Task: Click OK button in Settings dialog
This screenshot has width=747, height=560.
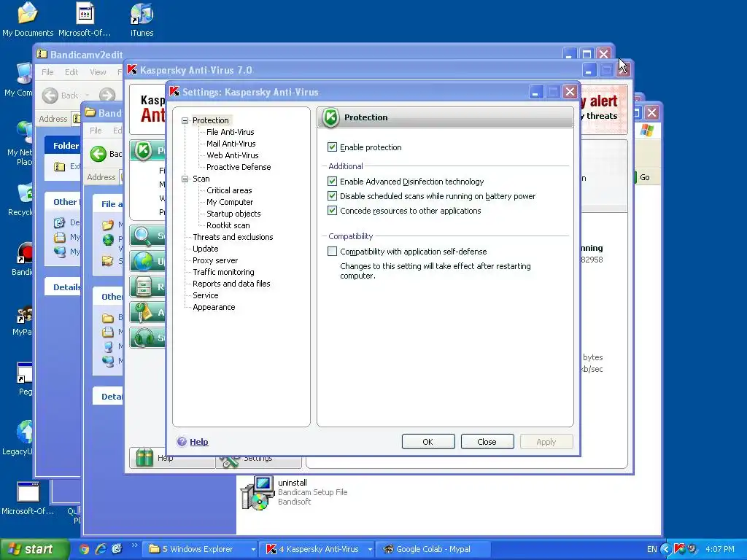Action: (x=427, y=441)
